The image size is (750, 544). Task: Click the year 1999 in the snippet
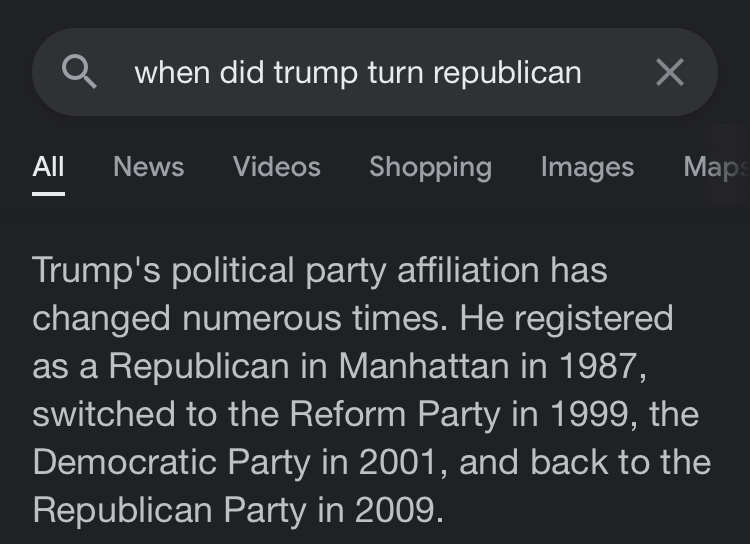click(590, 414)
